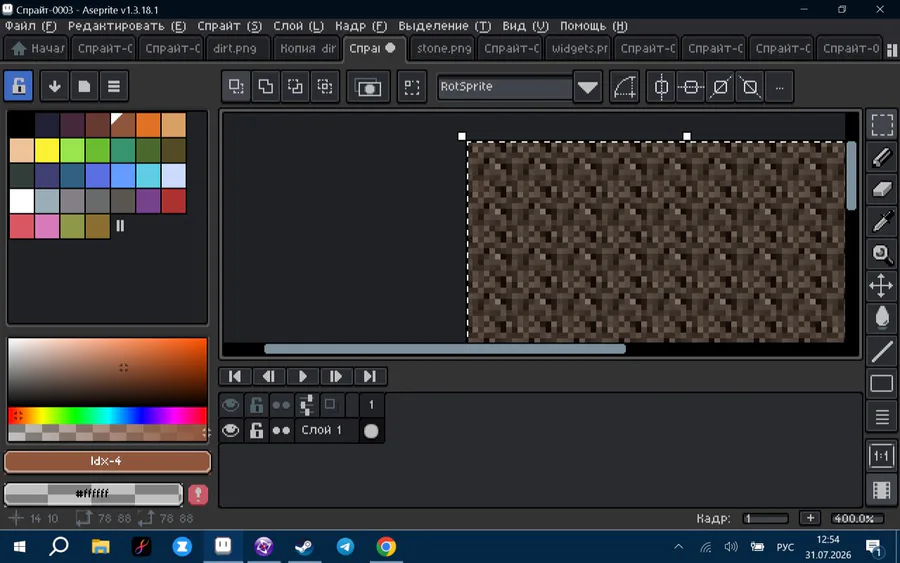This screenshot has width=900, height=563.
Task: Select the Pencil tool
Action: pyautogui.click(x=882, y=157)
